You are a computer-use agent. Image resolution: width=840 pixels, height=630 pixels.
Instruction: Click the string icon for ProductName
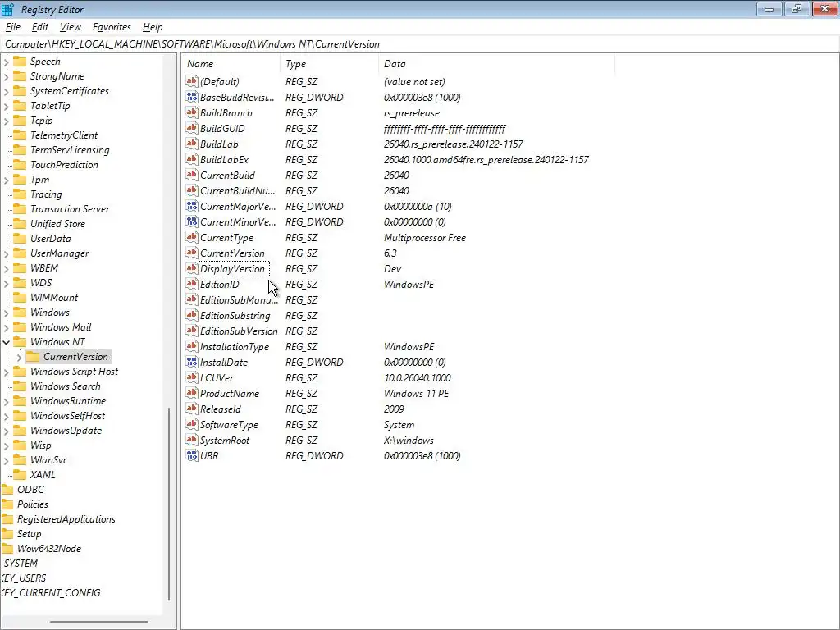[192, 393]
